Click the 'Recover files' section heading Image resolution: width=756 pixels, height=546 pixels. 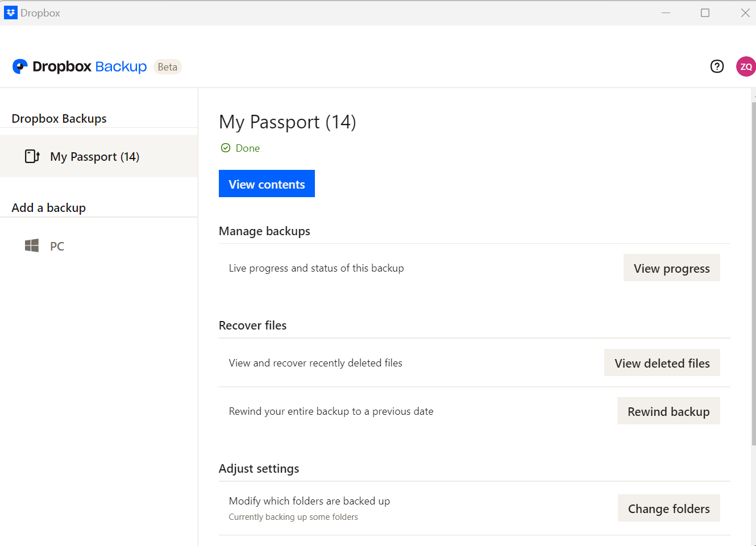(x=253, y=326)
